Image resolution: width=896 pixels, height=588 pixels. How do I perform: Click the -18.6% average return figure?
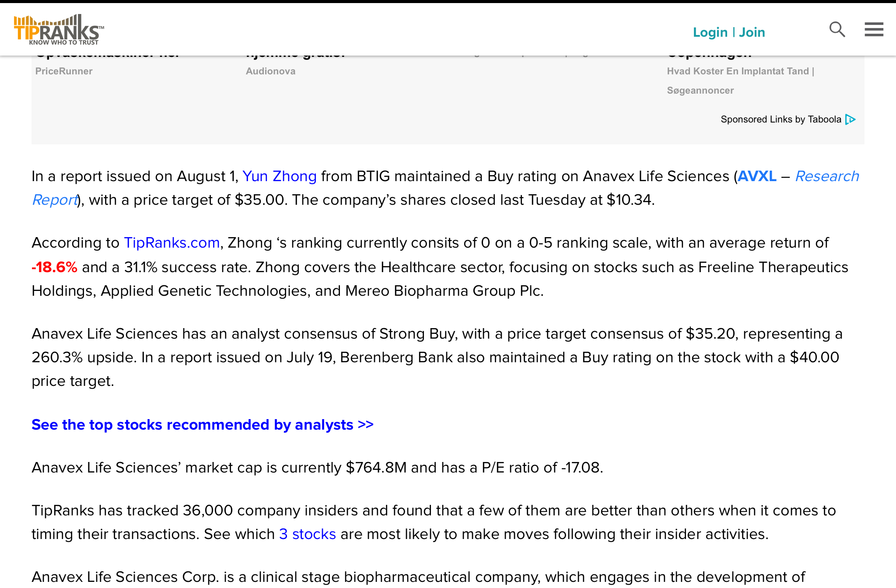55,267
